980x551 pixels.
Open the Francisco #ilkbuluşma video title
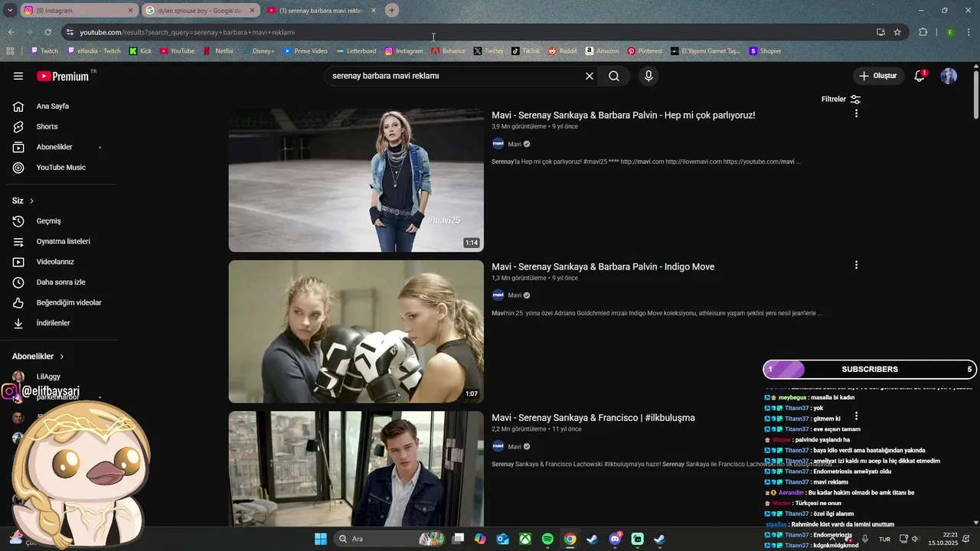click(593, 418)
